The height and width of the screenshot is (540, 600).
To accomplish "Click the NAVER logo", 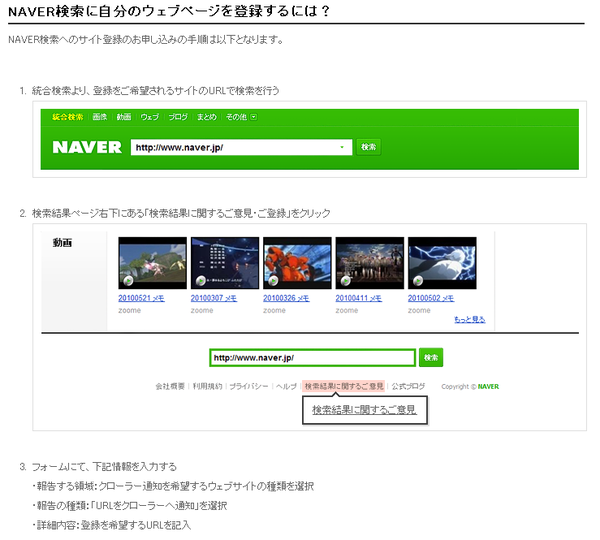I will [x=87, y=147].
